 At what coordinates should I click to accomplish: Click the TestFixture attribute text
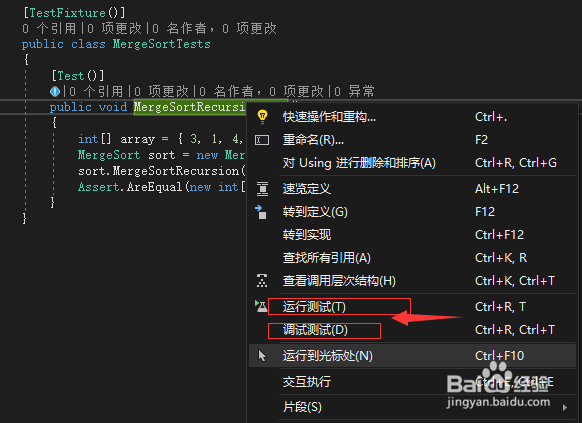(x=67, y=13)
